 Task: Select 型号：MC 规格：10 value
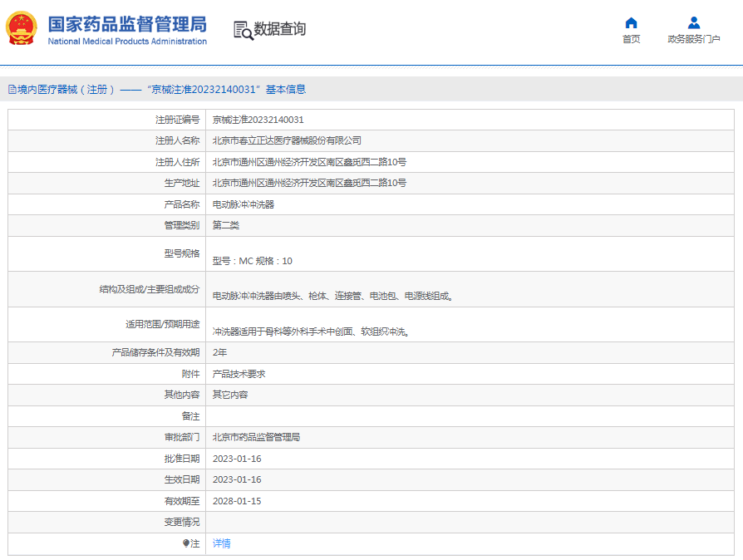tap(252, 261)
